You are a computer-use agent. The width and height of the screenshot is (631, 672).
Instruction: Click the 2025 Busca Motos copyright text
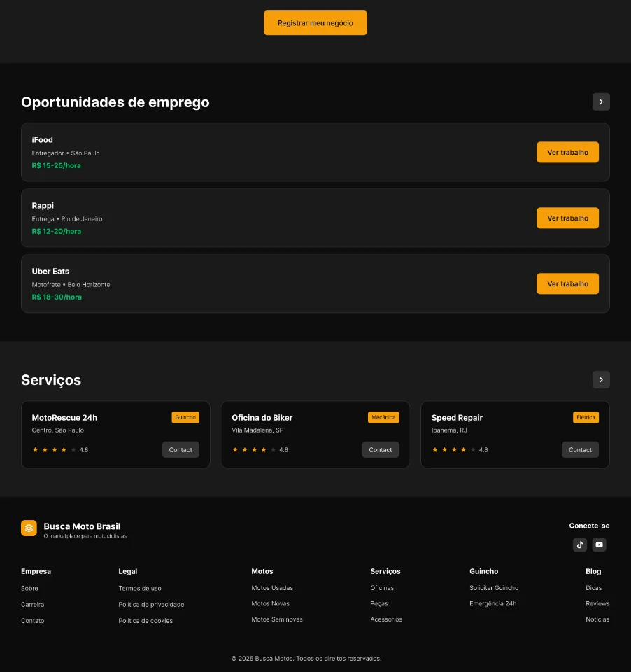pos(306,658)
